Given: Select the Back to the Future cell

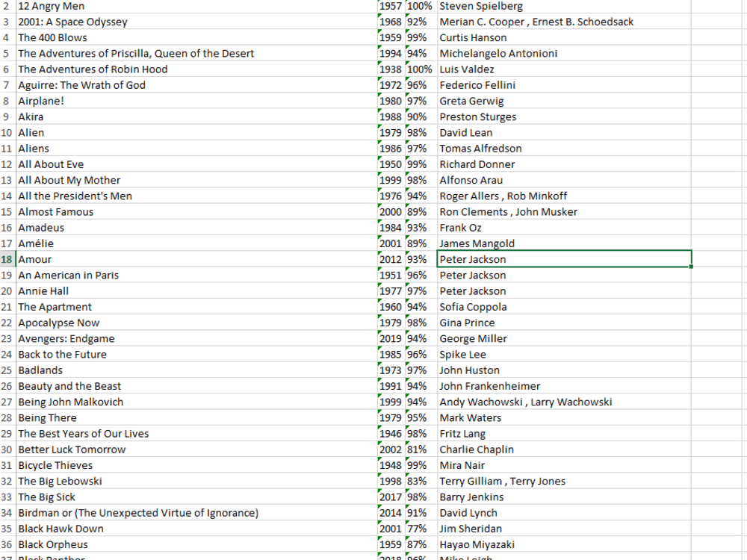Looking at the screenshot, I should pyautogui.click(x=196, y=354).
